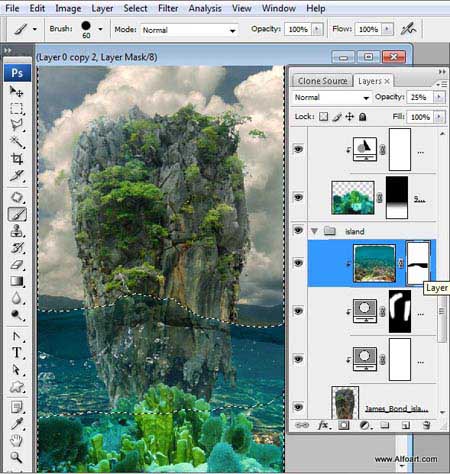Image resolution: width=450 pixels, height=474 pixels.
Task: Select the Clone Stamp tool
Action: click(16, 231)
